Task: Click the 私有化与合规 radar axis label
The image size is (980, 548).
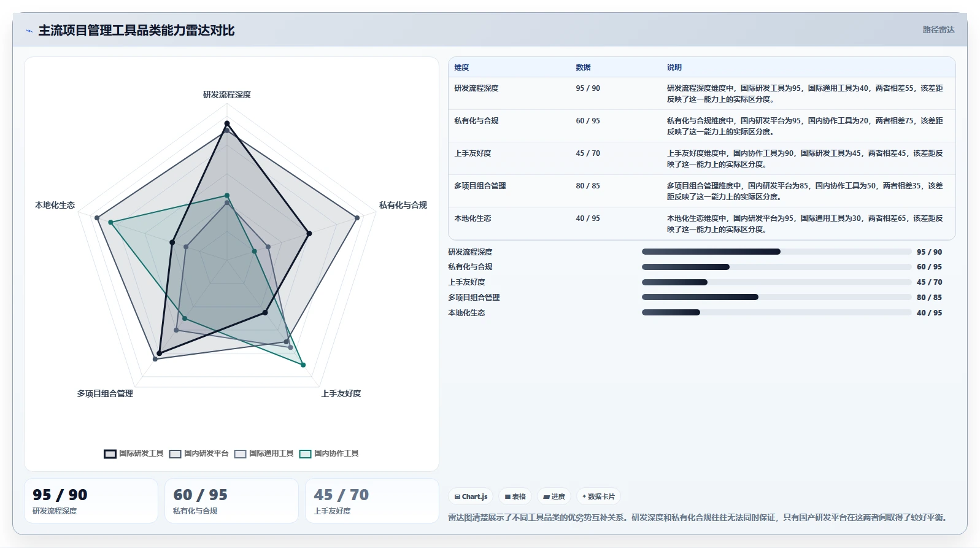Action: (403, 205)
